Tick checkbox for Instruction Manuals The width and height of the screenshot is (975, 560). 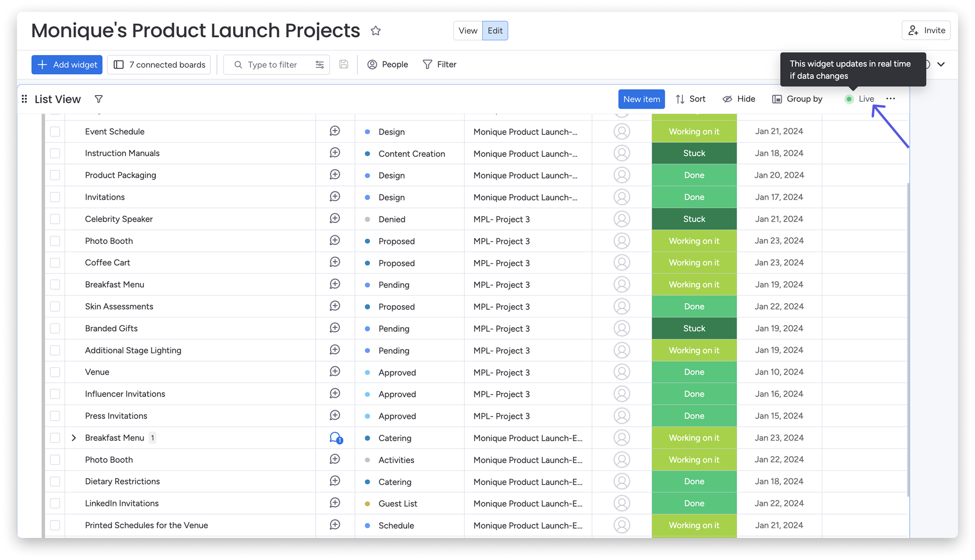[x=55, y=153]
